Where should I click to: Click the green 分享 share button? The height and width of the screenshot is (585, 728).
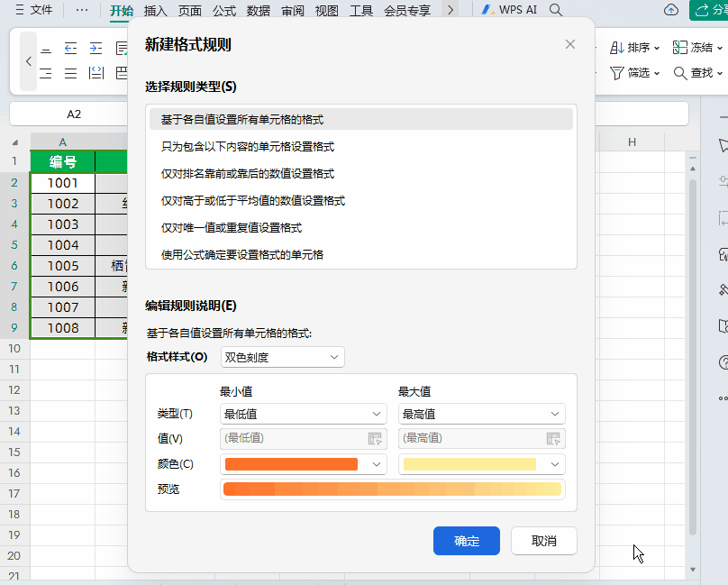(x=708, y=10)
